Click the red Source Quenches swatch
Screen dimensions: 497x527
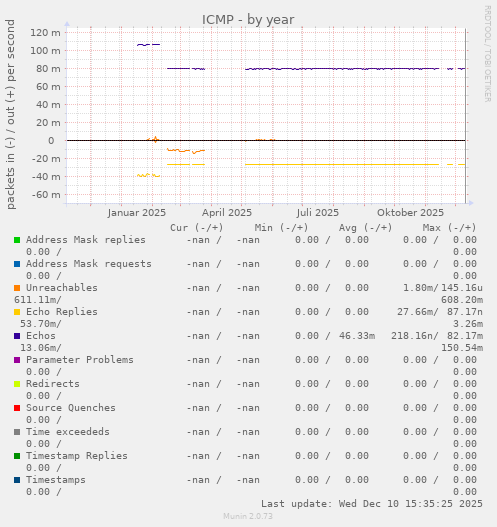[17, 408]
